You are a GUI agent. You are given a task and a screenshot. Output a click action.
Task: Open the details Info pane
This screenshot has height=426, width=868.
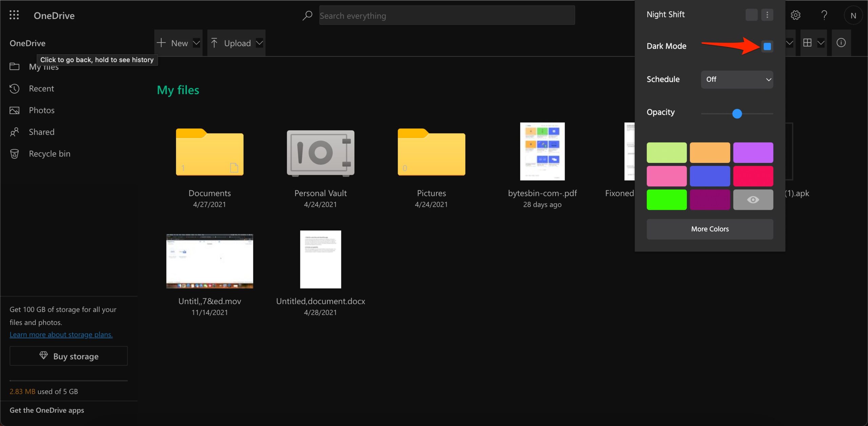coord(841,42)
